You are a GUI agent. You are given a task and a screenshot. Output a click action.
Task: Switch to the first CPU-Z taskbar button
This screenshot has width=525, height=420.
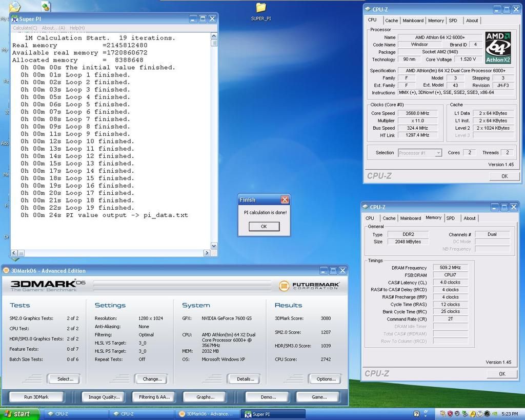click(x=75, y=414)
